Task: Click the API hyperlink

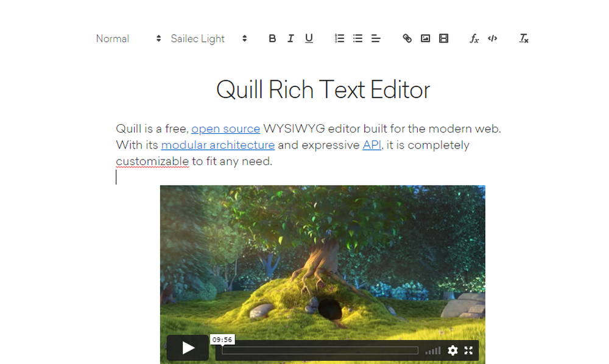Action: [371, 145]
